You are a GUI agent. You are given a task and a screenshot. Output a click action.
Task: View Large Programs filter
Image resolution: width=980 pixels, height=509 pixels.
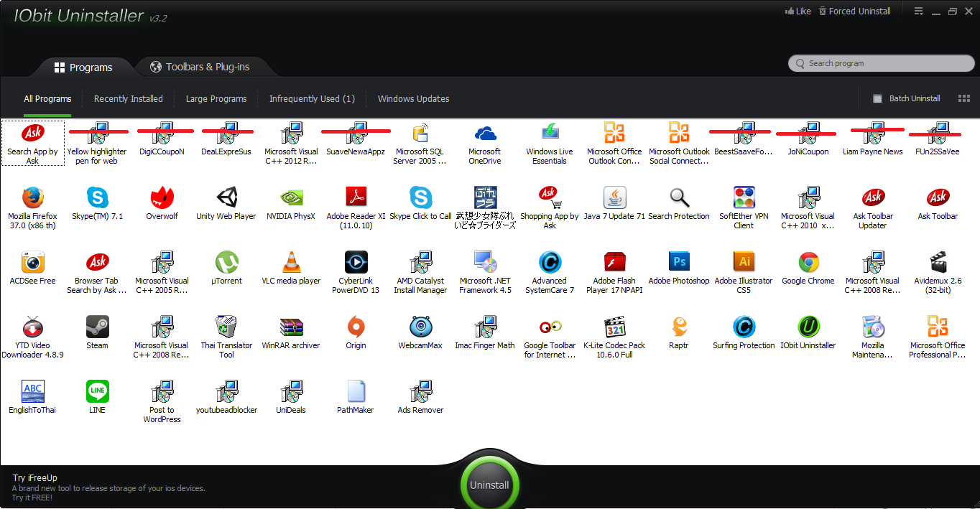pos(216,99)
